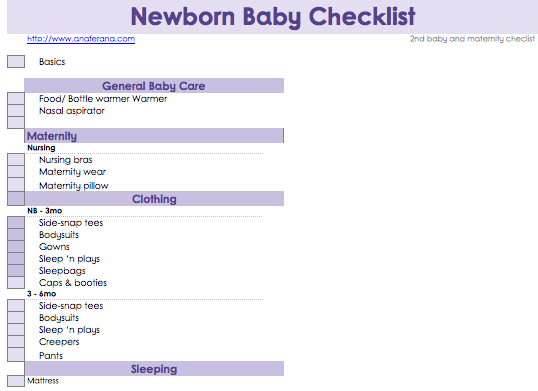
Task: Check the Maternity pillow box
Action: tap(16, 185)
